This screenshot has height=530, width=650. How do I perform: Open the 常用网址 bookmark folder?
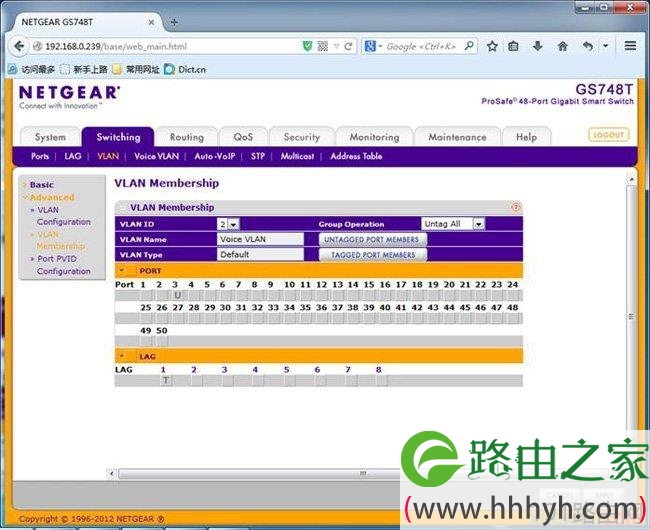[136, 70]
